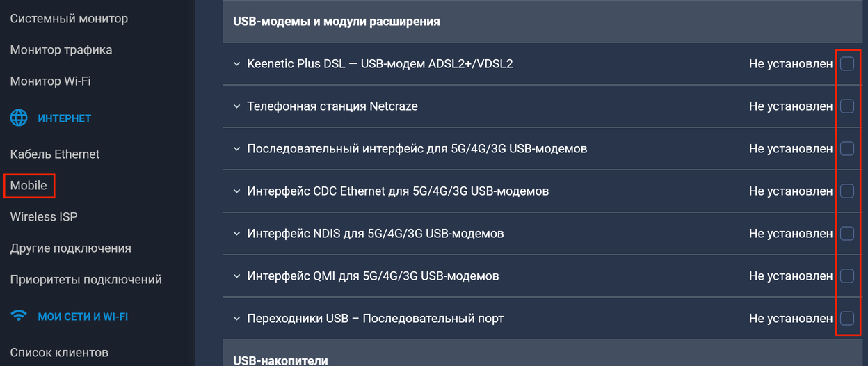Enable Keenetic Plus DSL modem checkbox
Viewport: 868px width, 366px height.
tap(847, 64)
